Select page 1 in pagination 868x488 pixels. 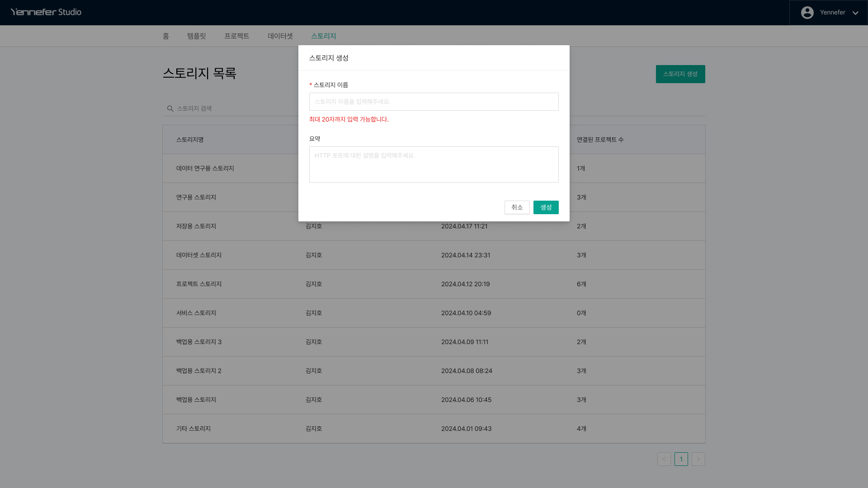click(x=681, y=459)
